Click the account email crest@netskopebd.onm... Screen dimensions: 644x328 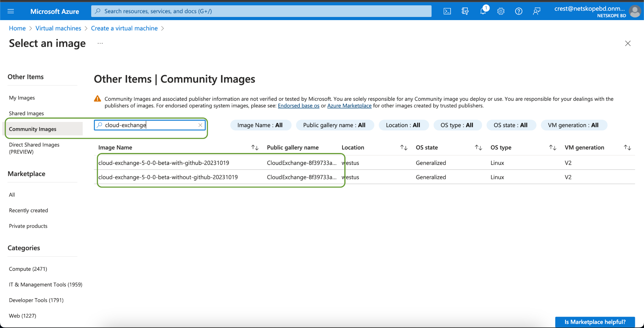click(589, 8)
